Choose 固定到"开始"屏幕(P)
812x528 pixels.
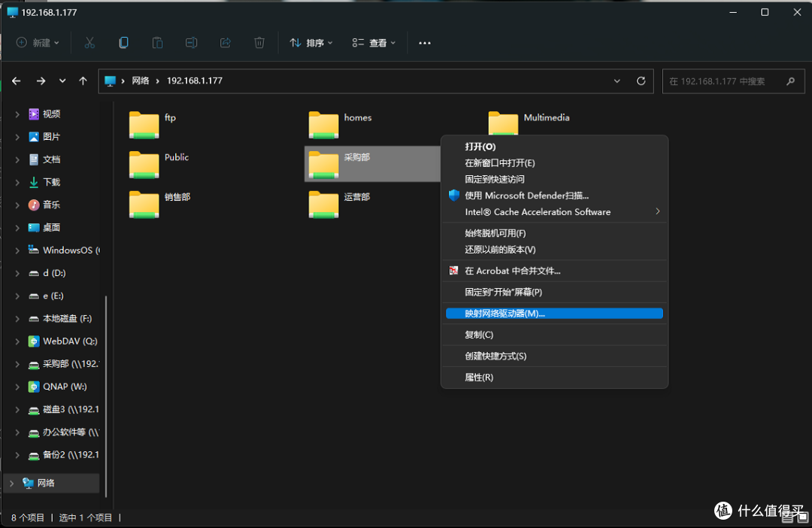(554, 293)
